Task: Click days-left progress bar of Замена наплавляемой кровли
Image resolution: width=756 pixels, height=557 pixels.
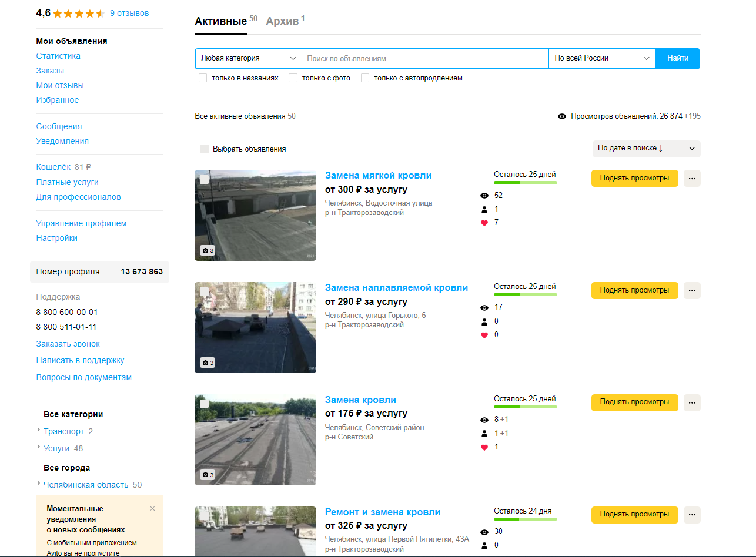Action: click(526, 295)
